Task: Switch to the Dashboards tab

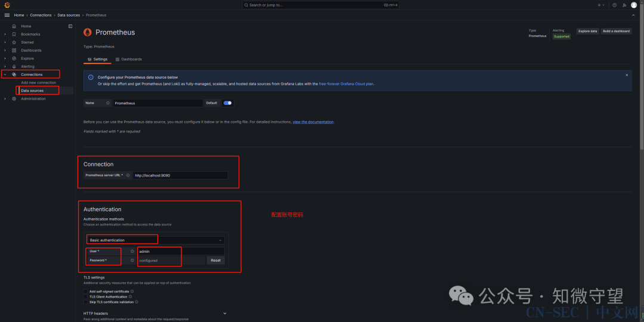Action: point(129,59)
